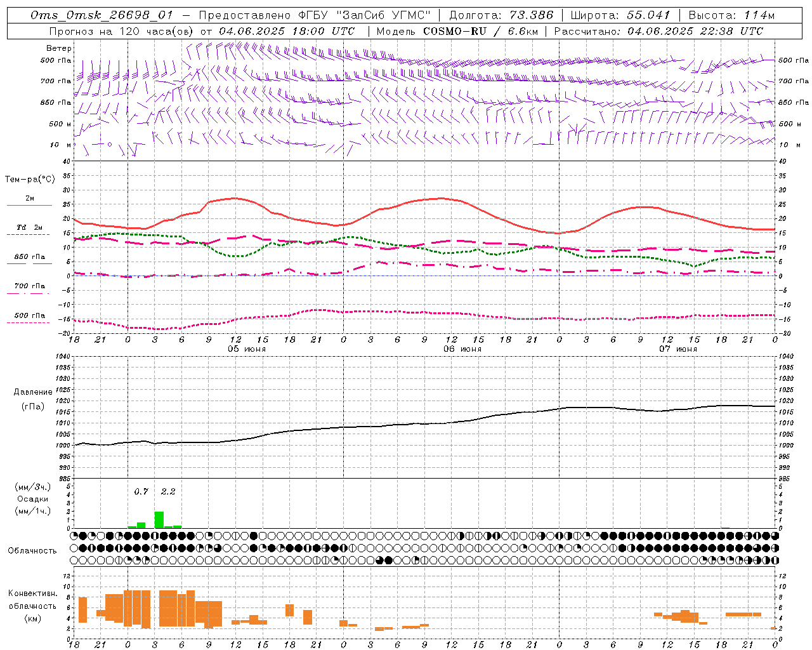The height and width of the screenshot is (650, 812).
Task: Click the 05 июня date label
Action: pyautogui.click(x=247, y=349)
